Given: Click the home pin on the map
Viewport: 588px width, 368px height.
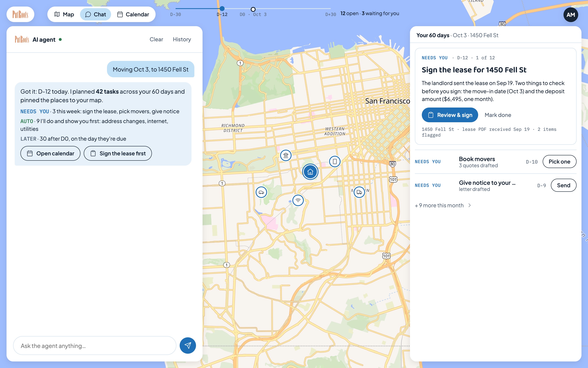Looking at the screenshot, I should point(310,172).
